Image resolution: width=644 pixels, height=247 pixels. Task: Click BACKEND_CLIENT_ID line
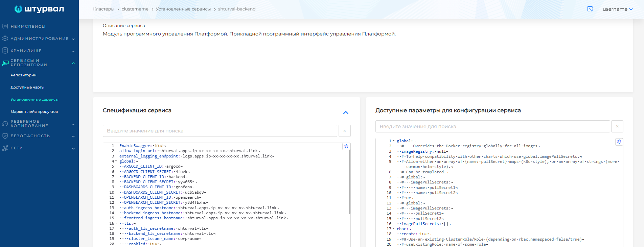coord(153,177)
